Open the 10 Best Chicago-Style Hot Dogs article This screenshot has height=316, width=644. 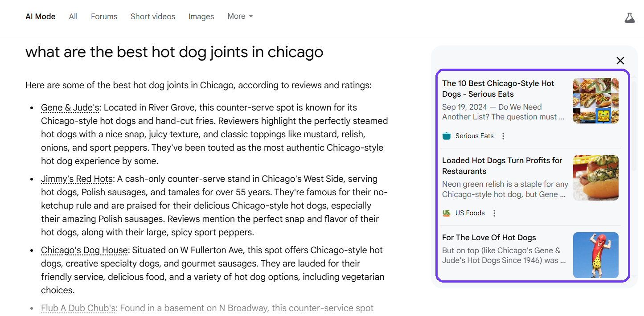(x=498, y=89)
